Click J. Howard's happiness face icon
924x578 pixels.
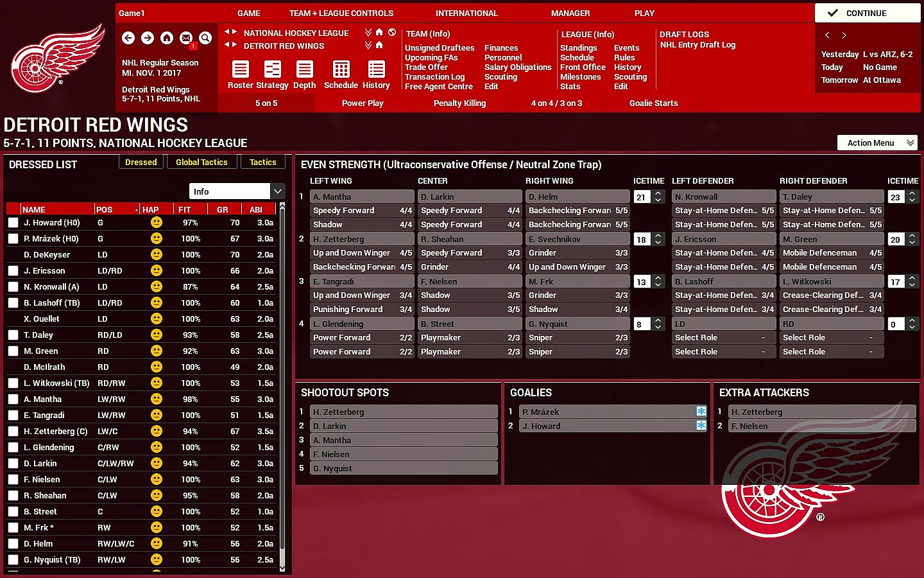[156, 222]
